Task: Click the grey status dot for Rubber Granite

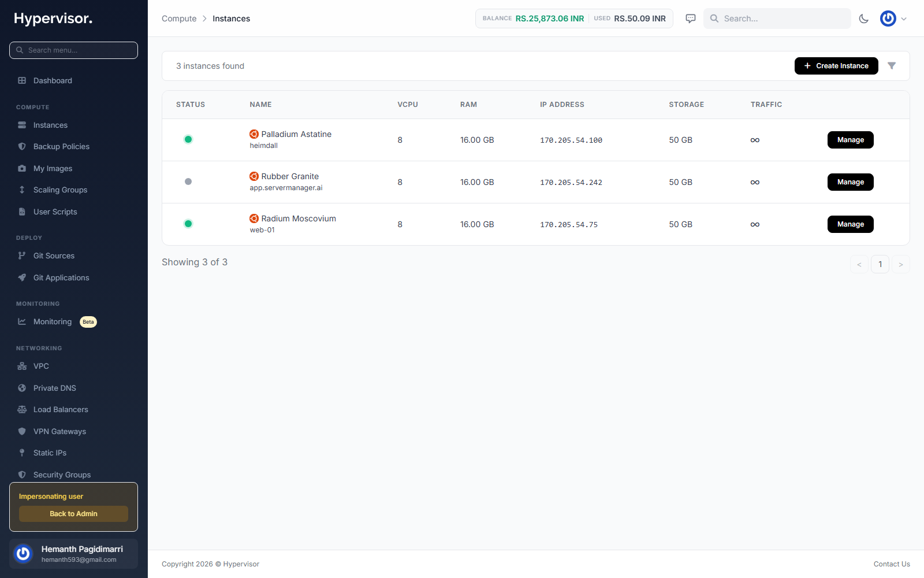Action: coord(188,181)
